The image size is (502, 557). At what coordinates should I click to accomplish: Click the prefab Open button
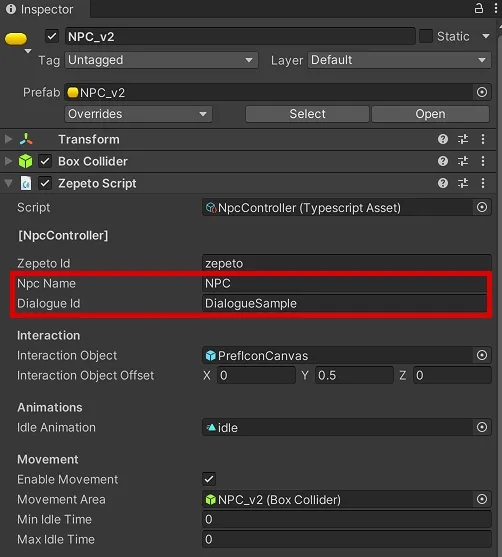click(430, 114)
